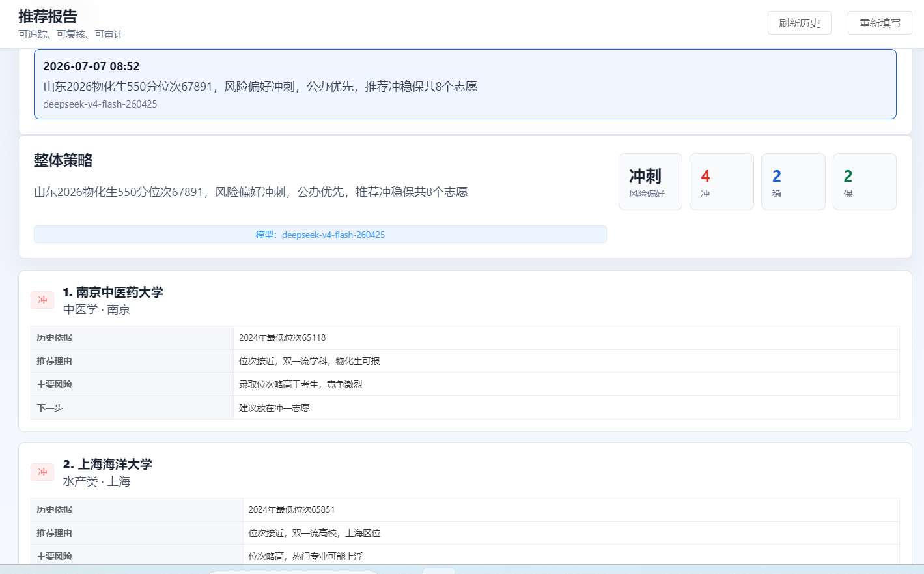Click the value 2024年最低位次65851

[x=292, y=509]
